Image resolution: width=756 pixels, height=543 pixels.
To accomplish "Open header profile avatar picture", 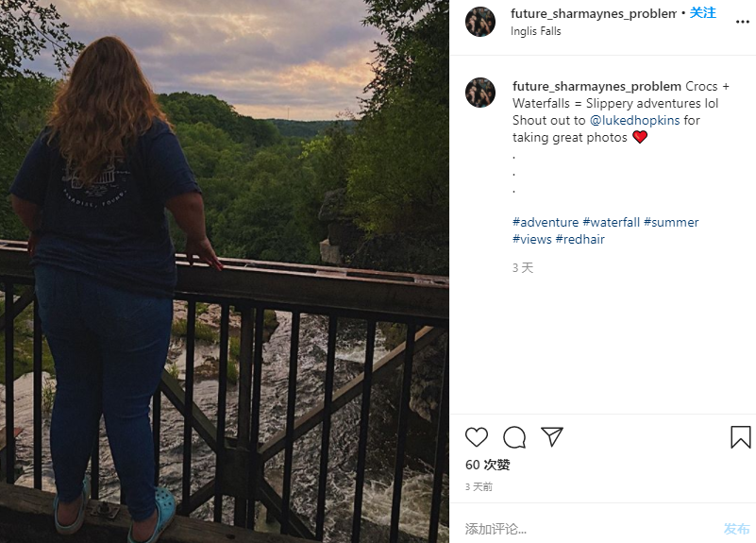I will tap(480, 22).
